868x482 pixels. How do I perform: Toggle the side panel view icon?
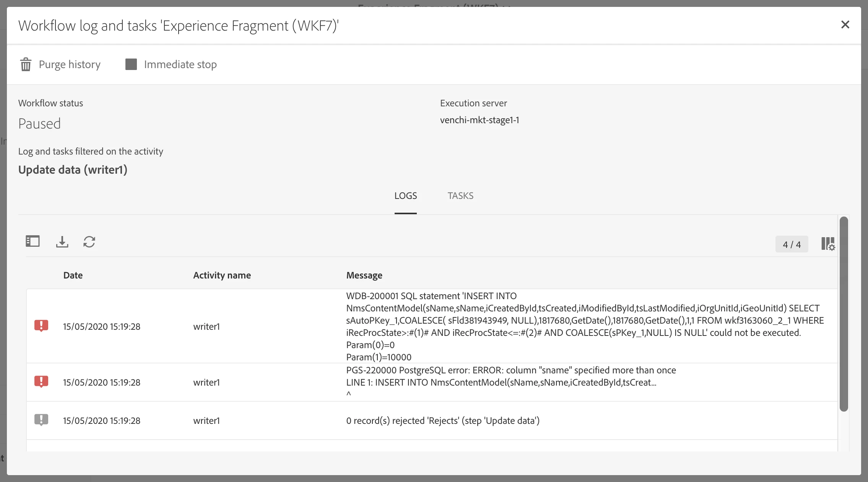coord(33,241)
